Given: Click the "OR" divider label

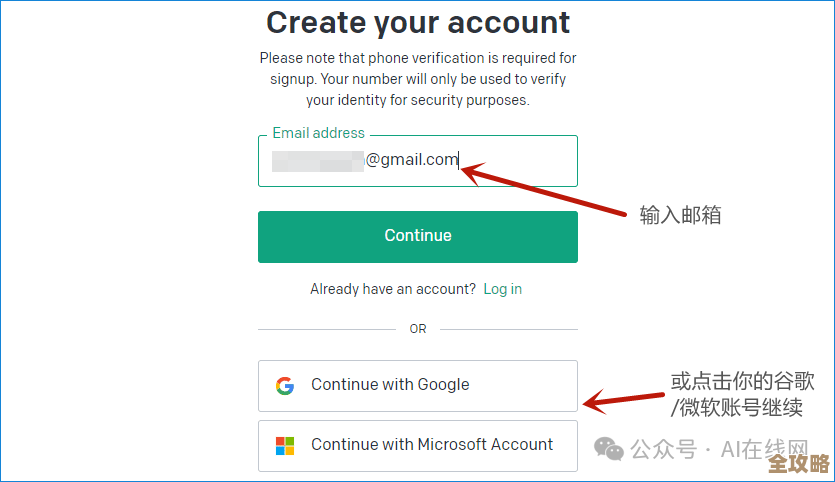Looking at the screenshot, I should tap(418, 329).
